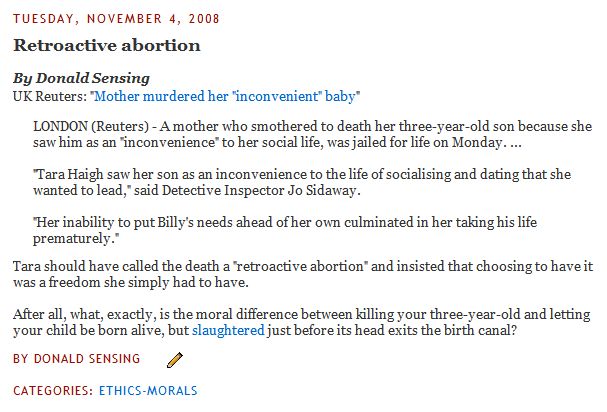Click the 'LONDON (Reuters)' dateline text

tap(91, 127)
